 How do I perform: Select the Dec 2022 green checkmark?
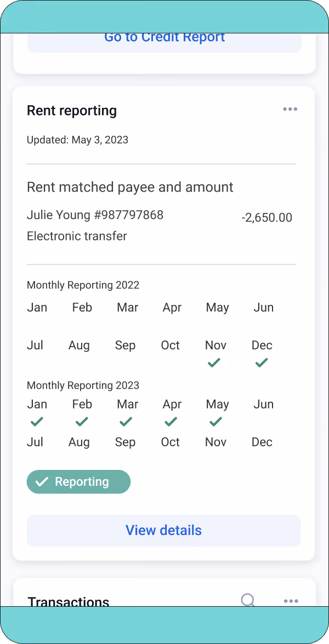[261, 362]
